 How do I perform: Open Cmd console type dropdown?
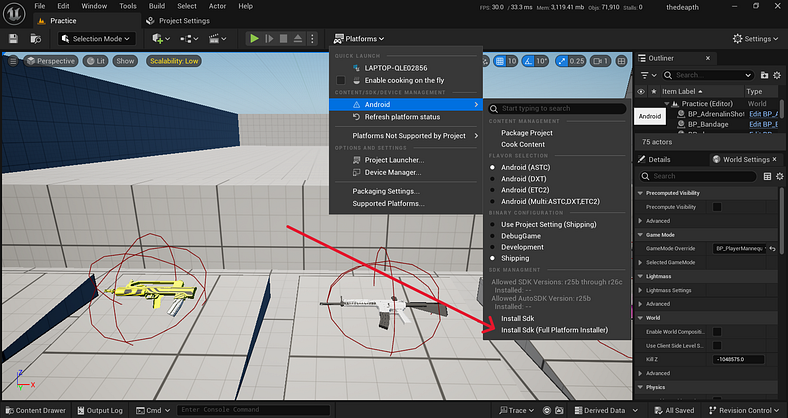coord(153,410)
